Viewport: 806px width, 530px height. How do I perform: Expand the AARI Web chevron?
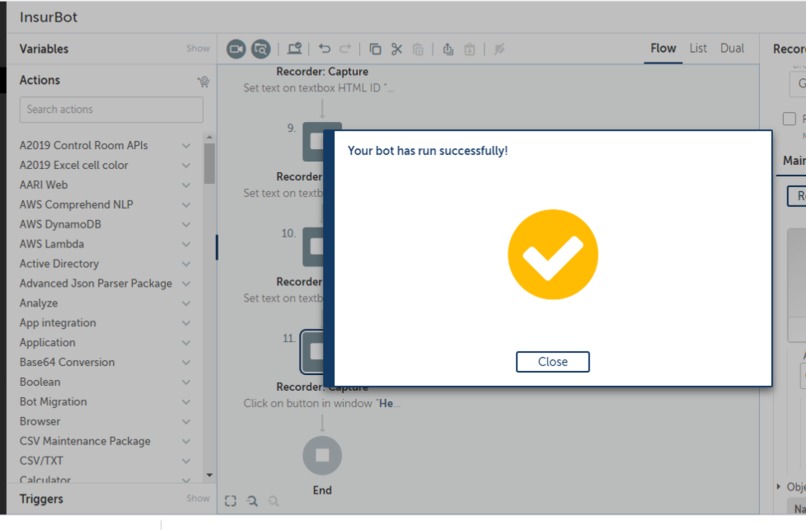[186, 185]
